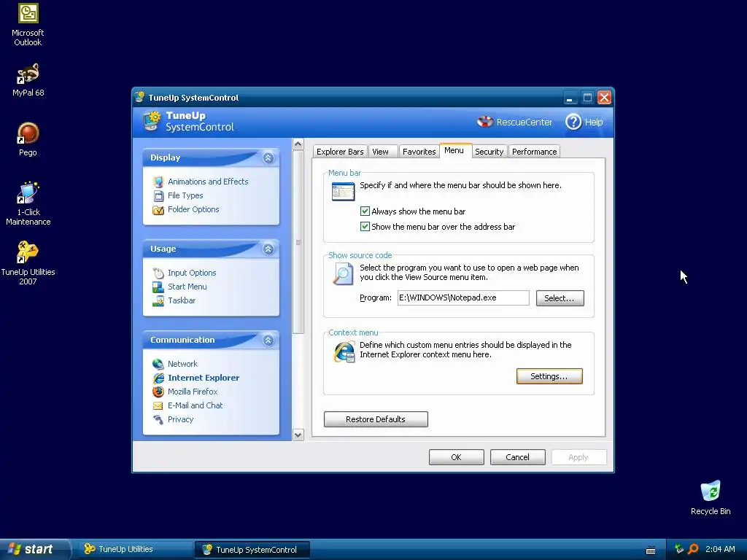Open the Favorites tab

[419, 152]
